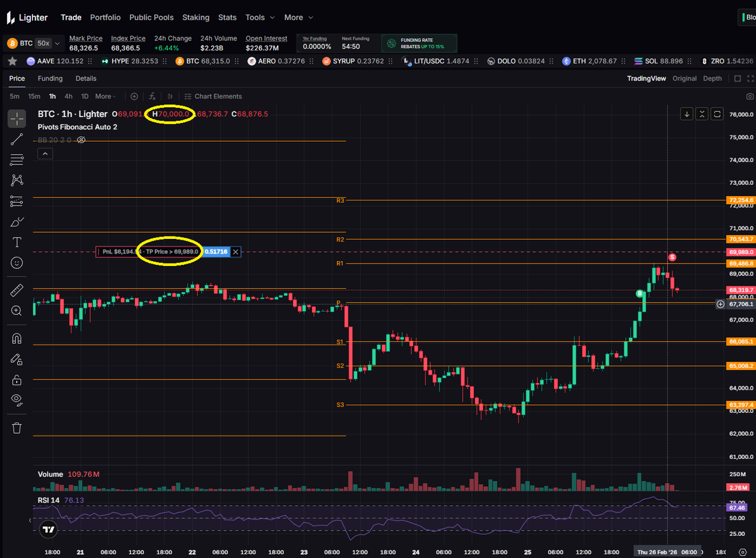This screenshot has width=756, height=558.
Task: Set timeframe to 15m
Action: [x=34, y=96]
